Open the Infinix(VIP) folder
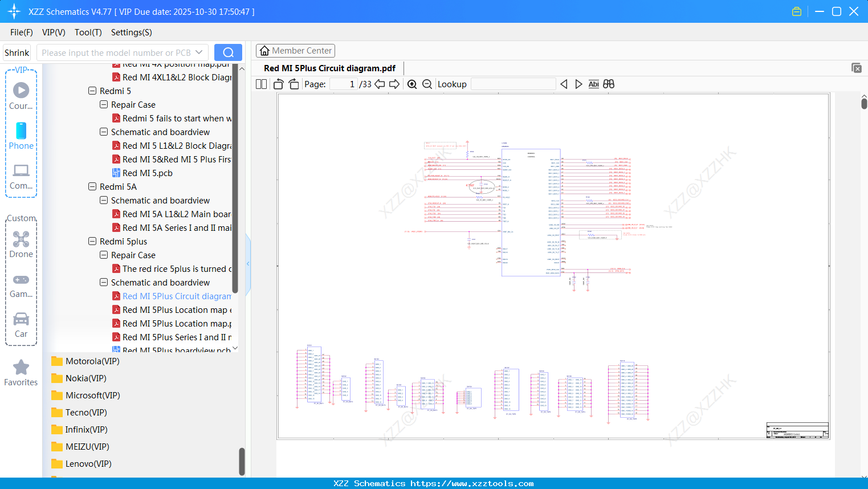Image resolution: width=868 pixels, height=489 pixels. [79, 430]
